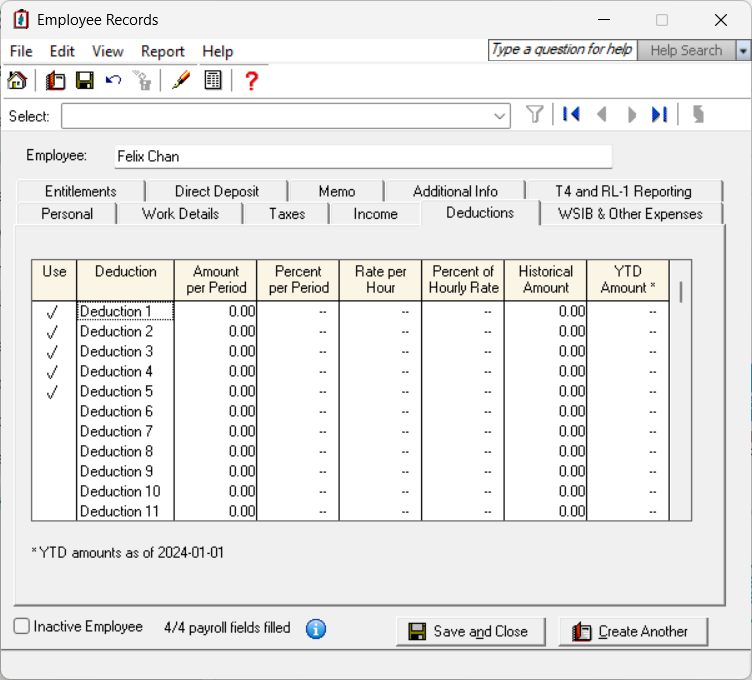Image resolution: width=752 pixels, height=680 pixels.
Task: Click the floppy disk Save icon in toolbar
Action: [85, 80]
